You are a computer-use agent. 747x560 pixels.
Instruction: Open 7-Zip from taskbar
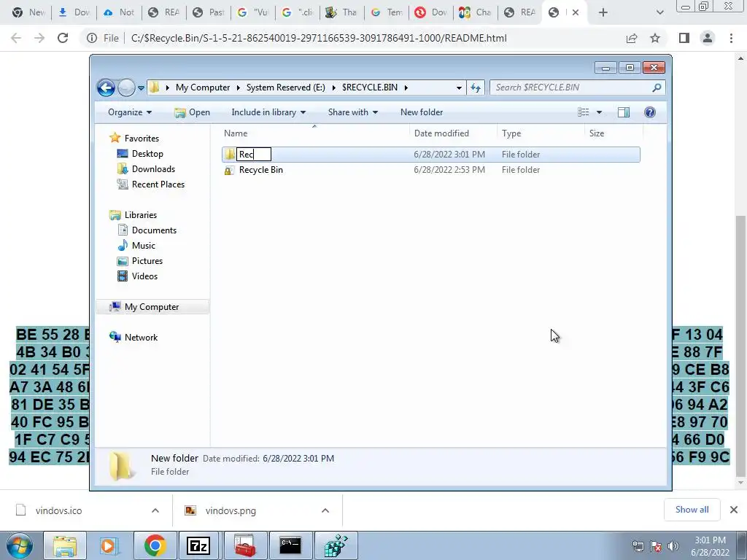tap(198, 545)
